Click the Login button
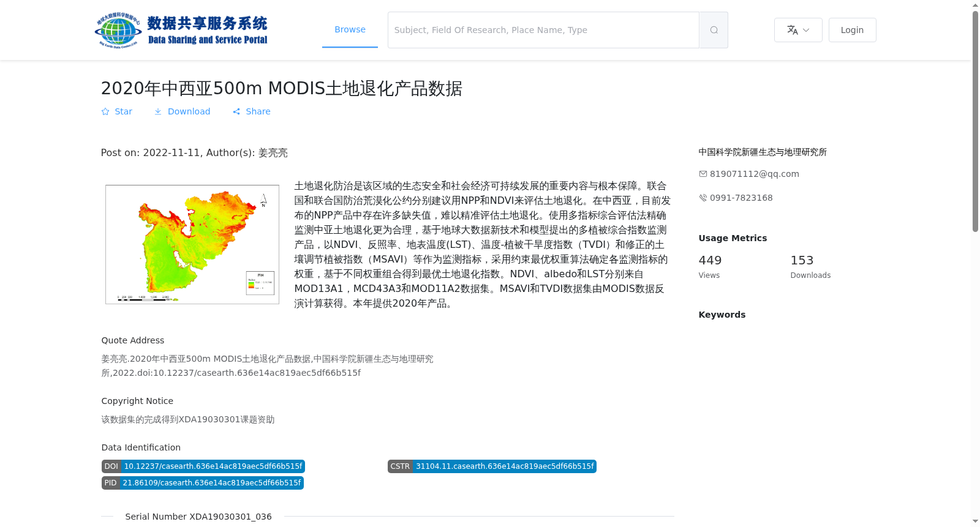Screen dimensions: 980x527 coord(852,30)
